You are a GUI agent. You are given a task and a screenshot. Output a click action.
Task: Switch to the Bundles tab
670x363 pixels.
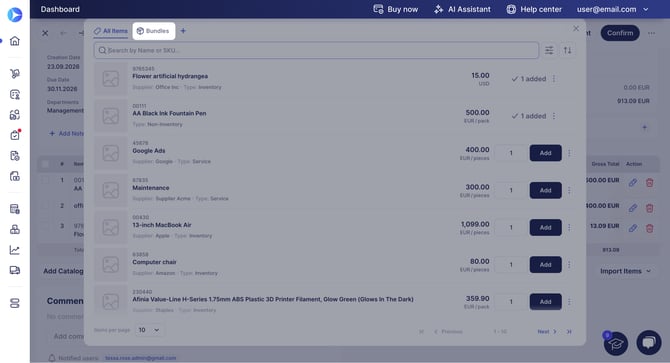[x=153, y=31]
